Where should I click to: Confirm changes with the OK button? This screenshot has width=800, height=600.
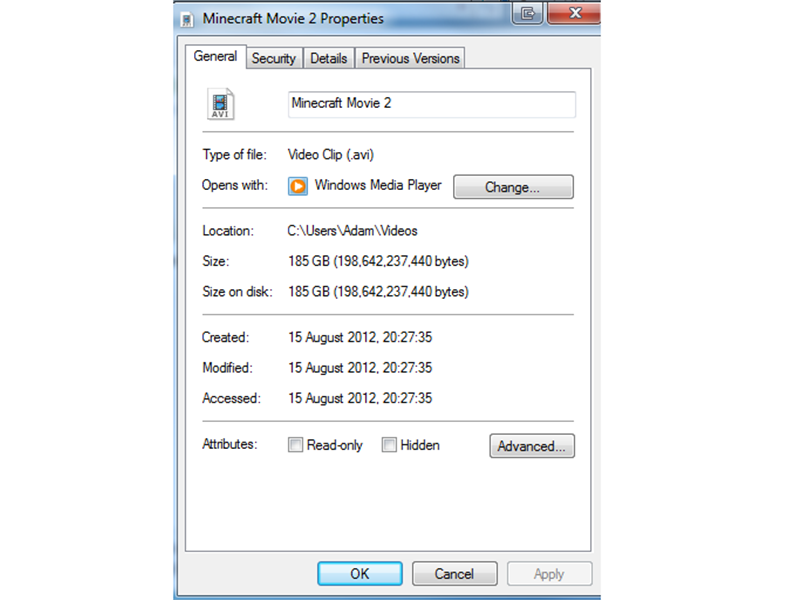pos(359,573)
